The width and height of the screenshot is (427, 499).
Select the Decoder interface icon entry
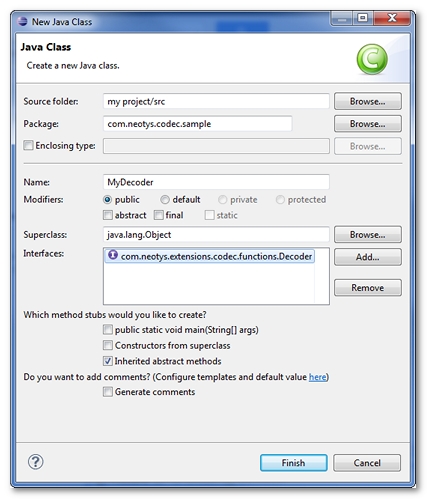(113, 255)
